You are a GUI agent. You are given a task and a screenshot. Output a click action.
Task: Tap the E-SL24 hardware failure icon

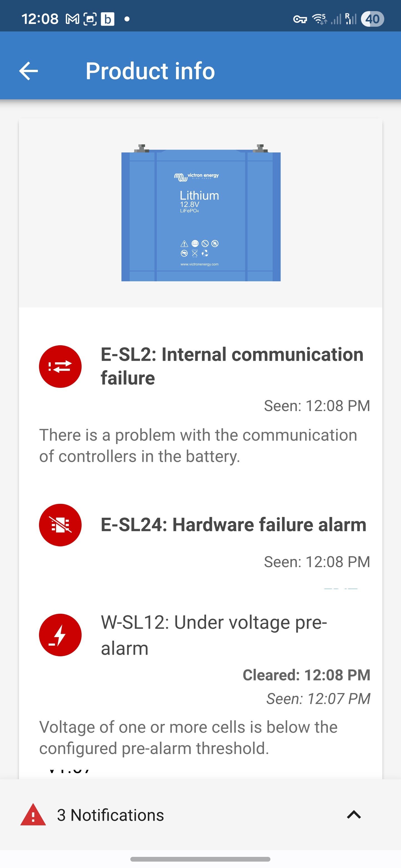tap(60, 525)
